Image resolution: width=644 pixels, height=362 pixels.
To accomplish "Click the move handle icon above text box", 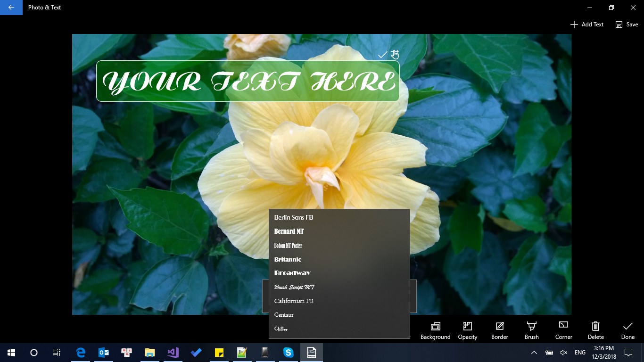I will click(x=395, y=55).
